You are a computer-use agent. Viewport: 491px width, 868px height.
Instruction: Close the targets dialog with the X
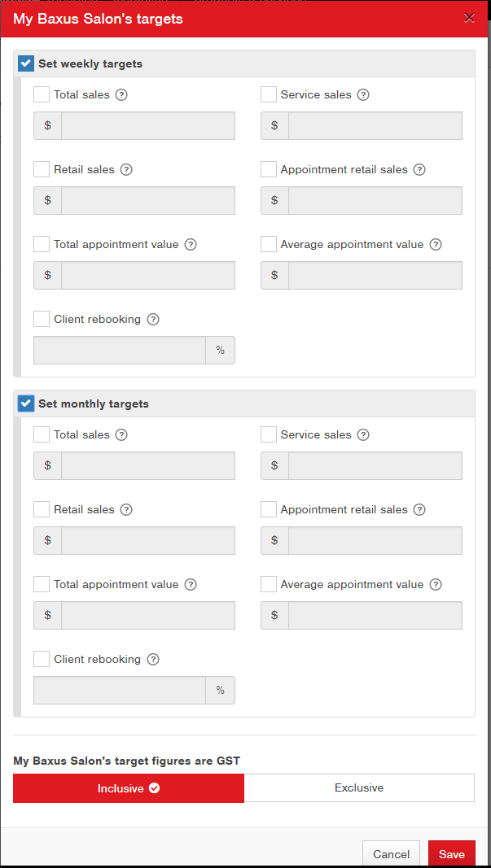(469, 18)
